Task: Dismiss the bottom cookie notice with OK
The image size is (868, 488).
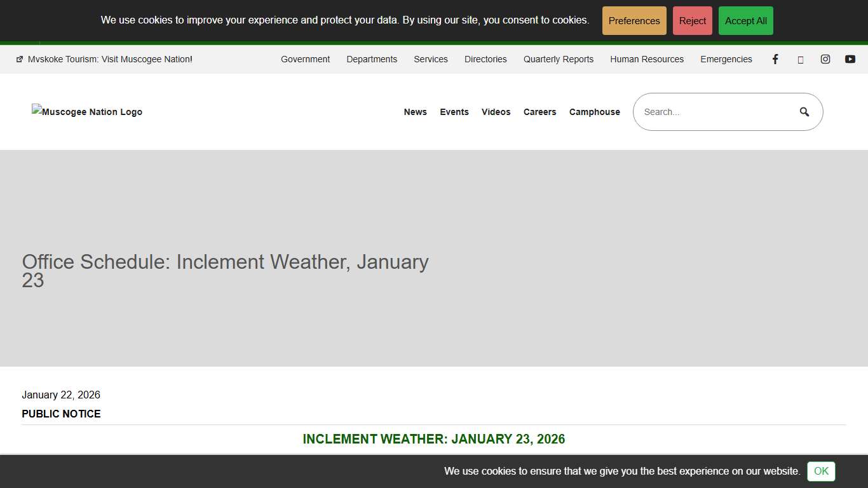Action: tap(820, 471)
